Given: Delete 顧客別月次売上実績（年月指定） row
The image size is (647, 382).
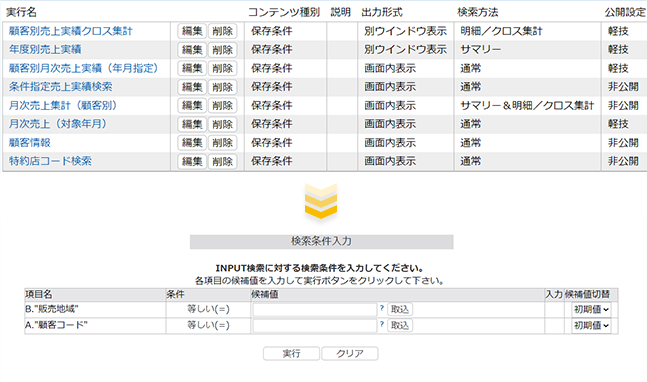Looking at the screenshot, I should 222,68.
